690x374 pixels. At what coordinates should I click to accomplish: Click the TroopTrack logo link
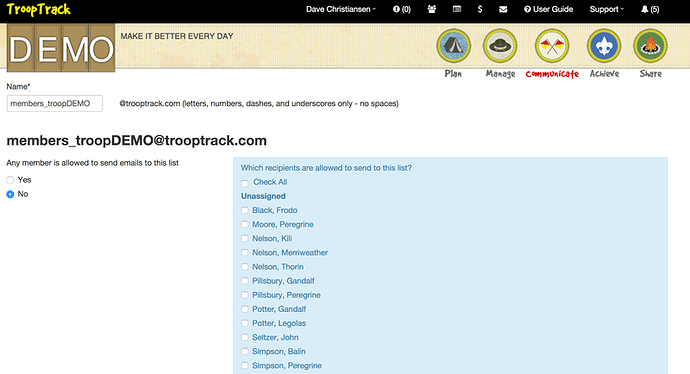(x=39, y=9)
